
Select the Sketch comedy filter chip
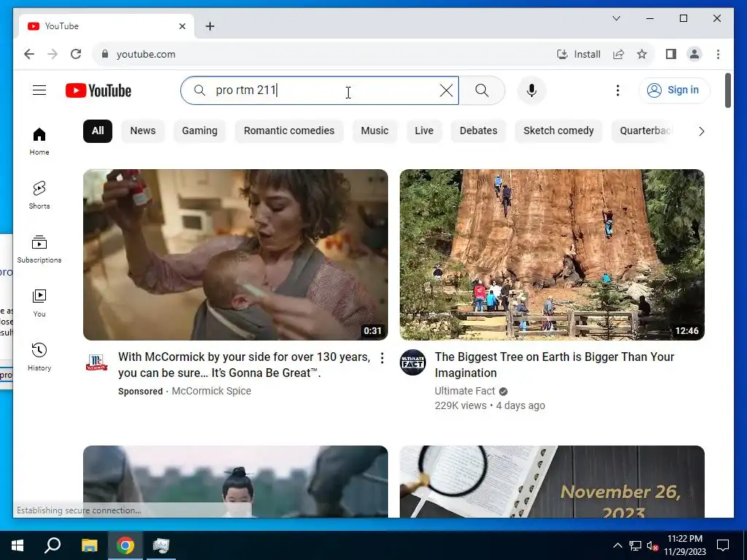tap(558, 131)
